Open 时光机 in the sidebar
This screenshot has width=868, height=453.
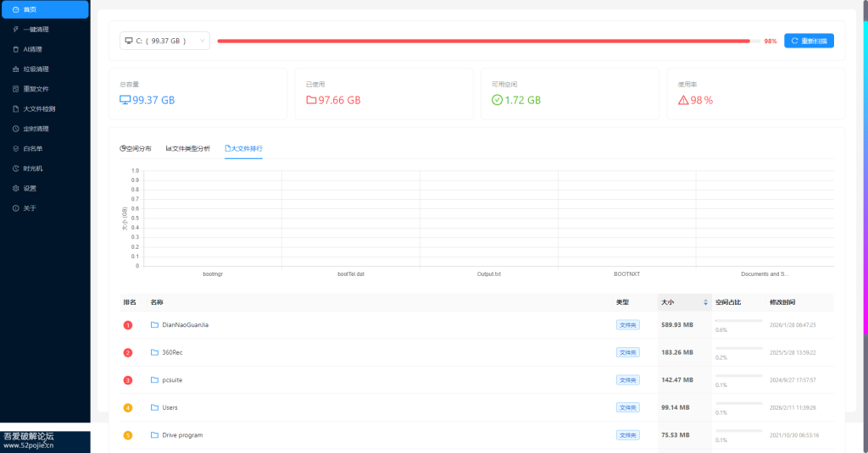pos(32,168)
